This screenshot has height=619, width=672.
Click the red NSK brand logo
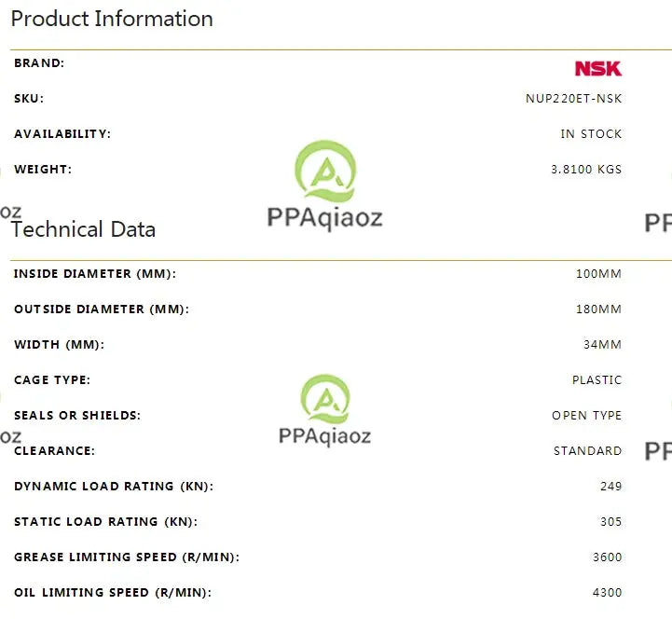pos(597,69)
